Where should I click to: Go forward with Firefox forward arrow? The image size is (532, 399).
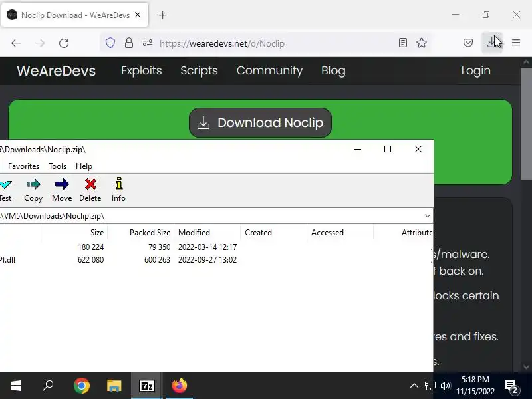40,43
